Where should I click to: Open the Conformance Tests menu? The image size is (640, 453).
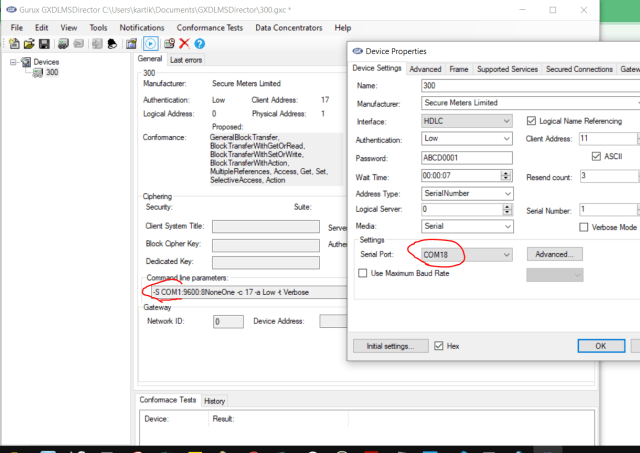[210, 28]
